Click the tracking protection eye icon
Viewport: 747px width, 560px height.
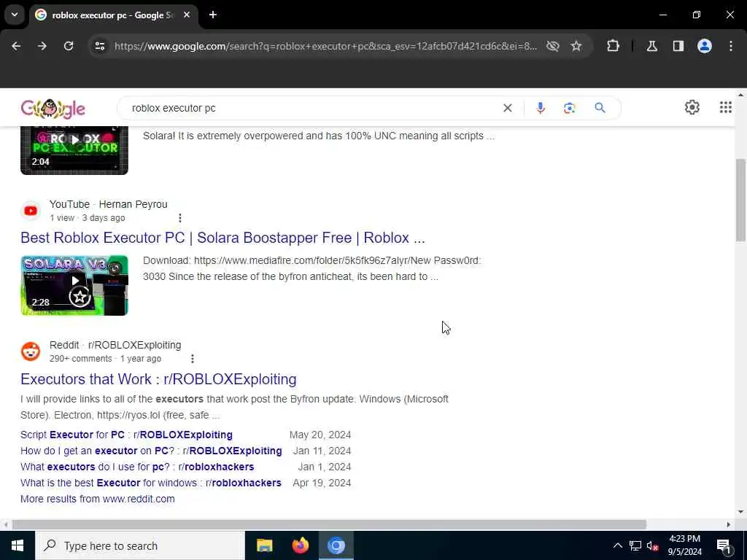(553, 46)
